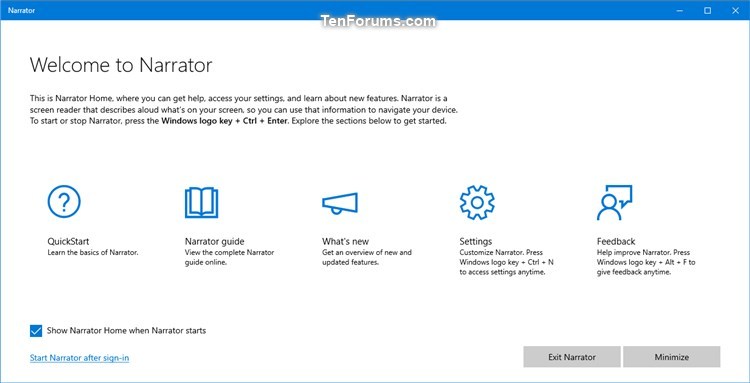Minimize window using title bar dash button

click(x=680, y=10)
